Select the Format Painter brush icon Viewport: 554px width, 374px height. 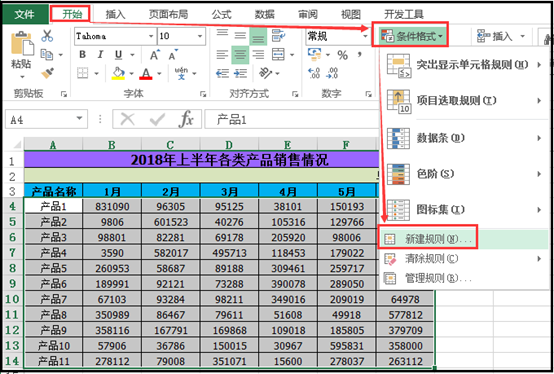click(x=47, y=73)
